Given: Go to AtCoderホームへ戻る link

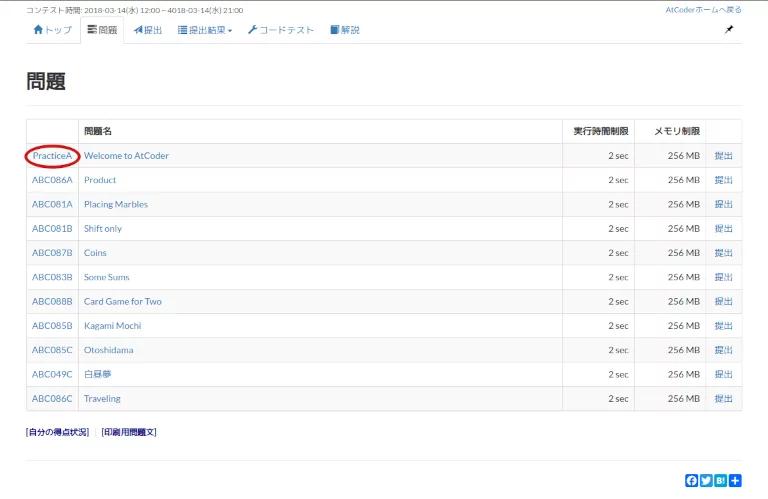Looking at the screenshot, I should coord(703,10).
